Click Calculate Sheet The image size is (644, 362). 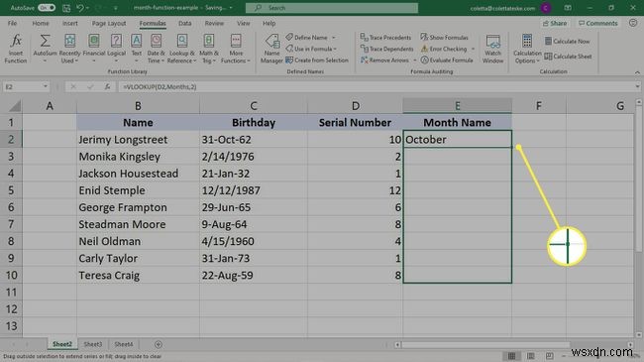(x=568, y=57)
